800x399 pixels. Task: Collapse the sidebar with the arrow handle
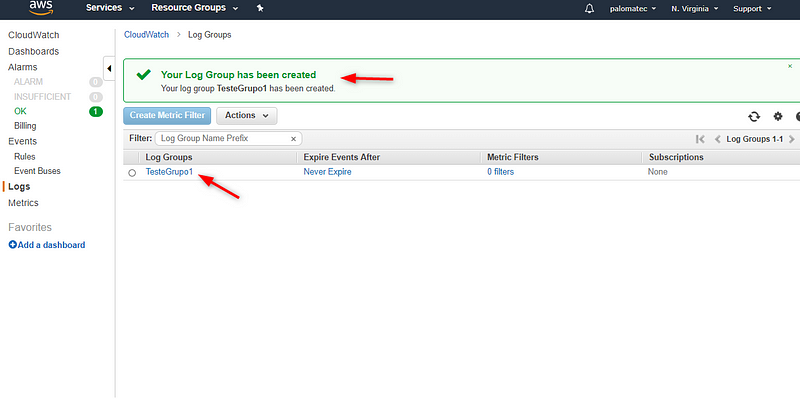click(109, 68)
